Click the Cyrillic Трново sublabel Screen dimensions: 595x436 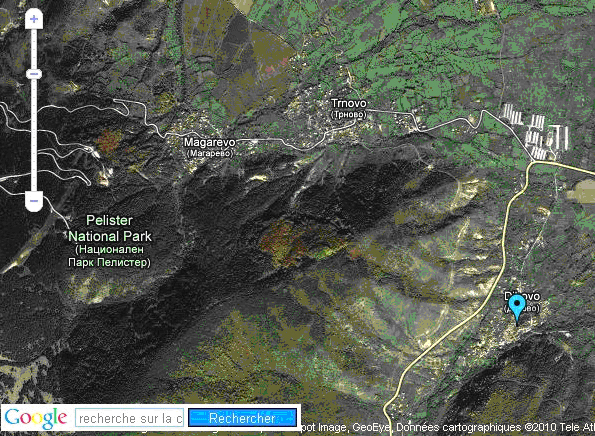click(349, 114)
